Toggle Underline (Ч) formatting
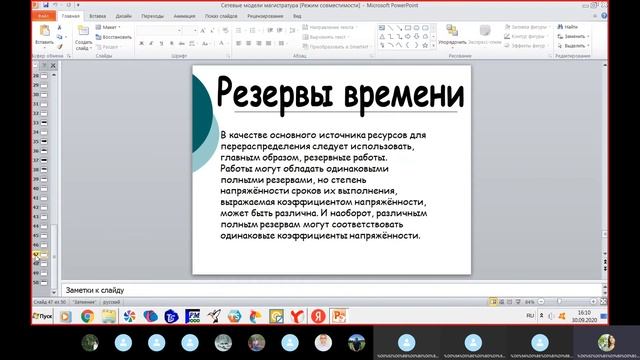Viewport: 640px width, 360px height. point(161,43)
